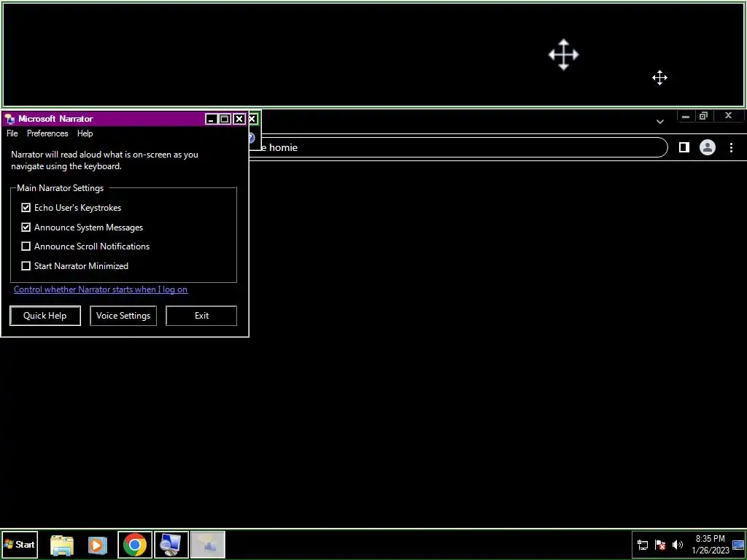747x560 pixels.
Task: Restore down the Chrome window
Action: tap(703, 116)
